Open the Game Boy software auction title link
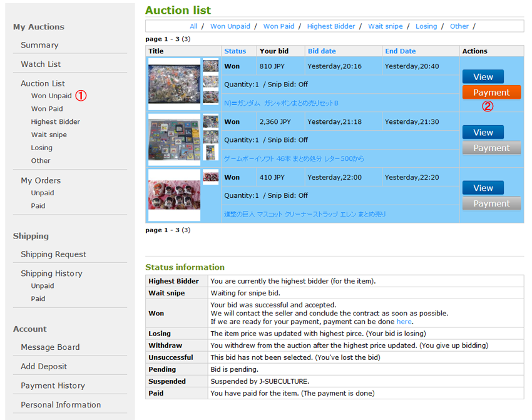 [294, 158]
